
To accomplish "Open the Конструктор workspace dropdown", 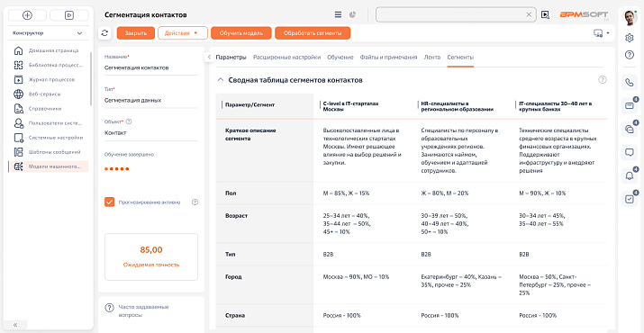I will 48,32.
